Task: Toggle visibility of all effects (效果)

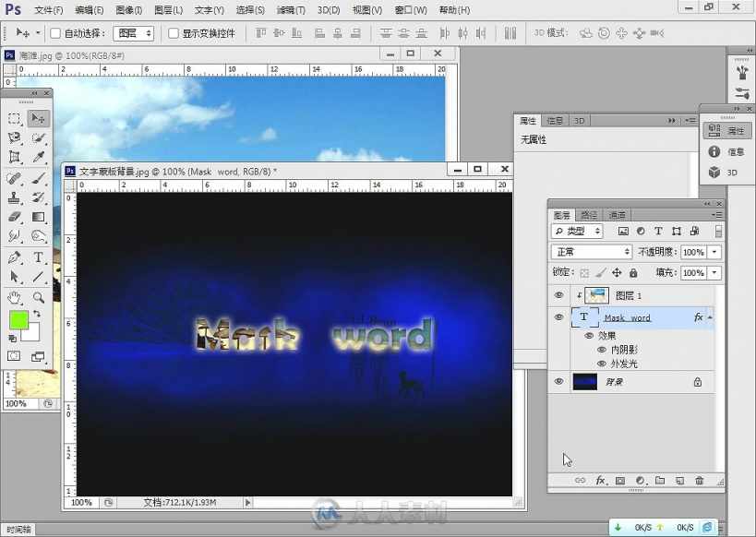Action: (589, 336)
